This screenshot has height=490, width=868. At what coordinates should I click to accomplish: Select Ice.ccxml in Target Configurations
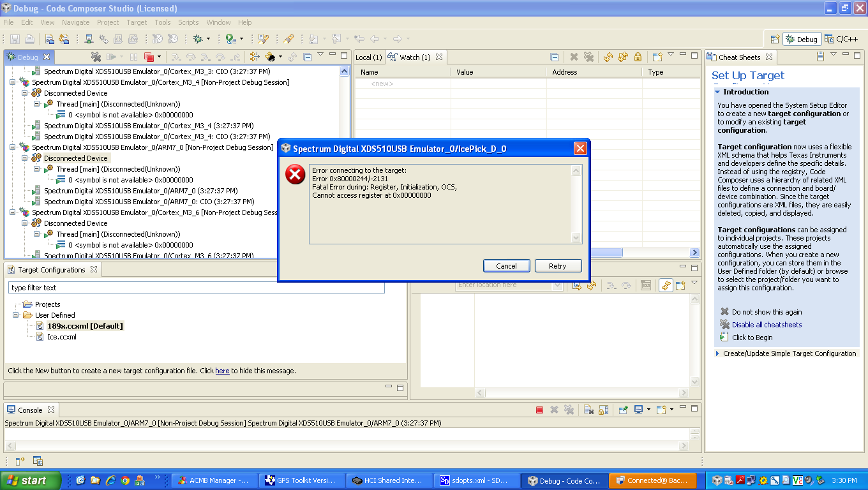[61, 337]
